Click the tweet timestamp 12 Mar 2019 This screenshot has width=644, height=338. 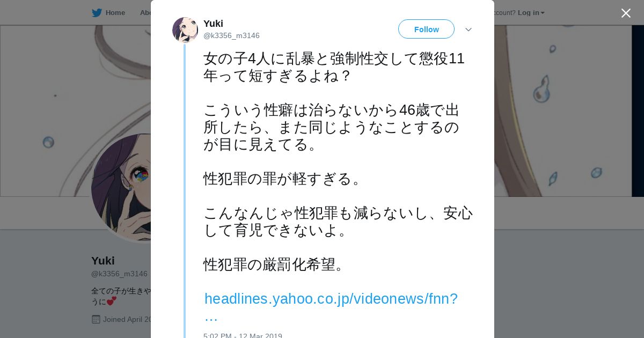coord(243,336)
